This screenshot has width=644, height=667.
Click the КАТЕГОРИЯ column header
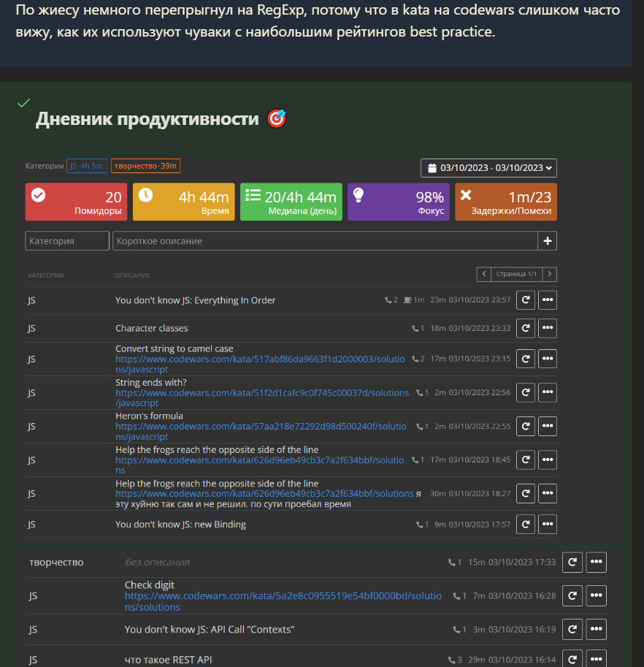pyautogui.click(x=46, y=275)
